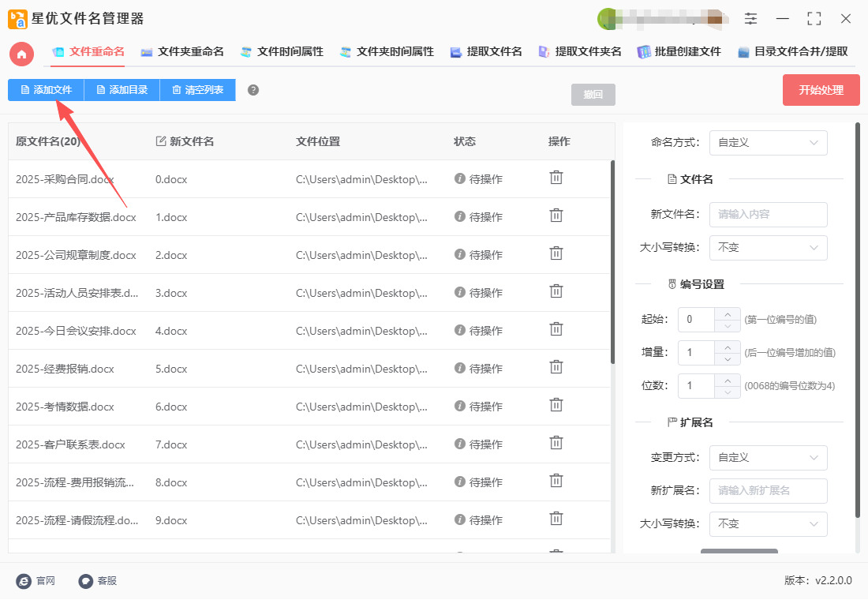
Task: Click the 新文件名 input field
Action: (x=768, y=215)
